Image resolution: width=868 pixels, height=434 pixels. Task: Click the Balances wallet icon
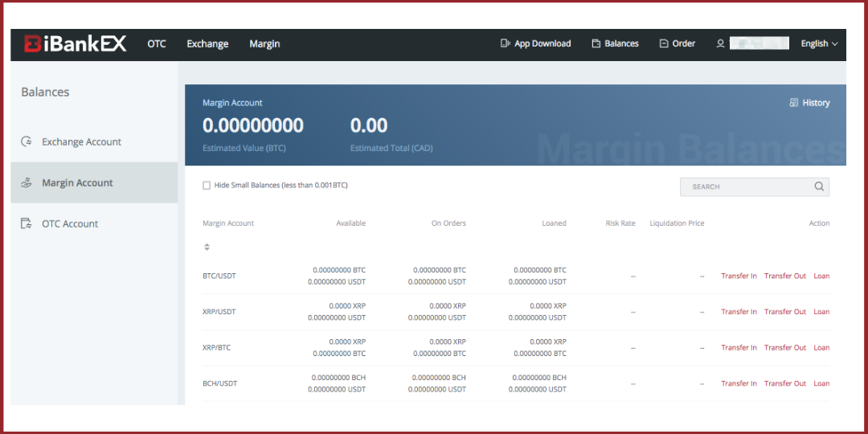pos(596,43)
